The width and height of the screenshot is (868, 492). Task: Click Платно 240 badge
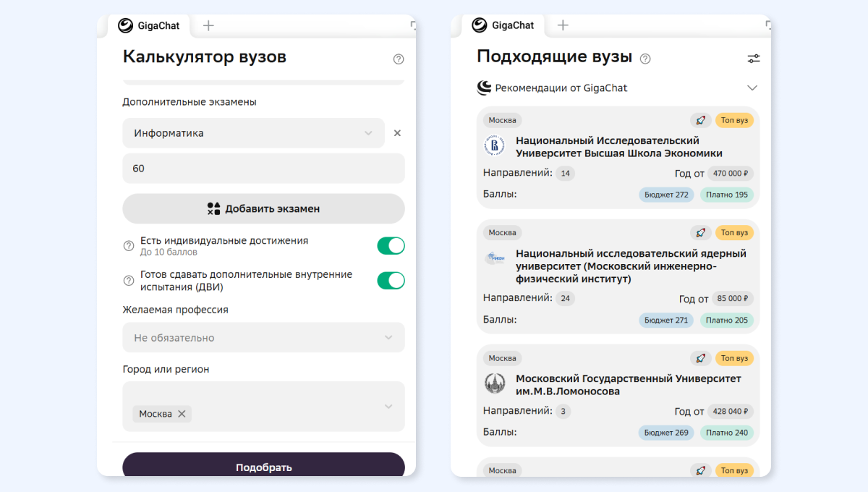[727, 433]
